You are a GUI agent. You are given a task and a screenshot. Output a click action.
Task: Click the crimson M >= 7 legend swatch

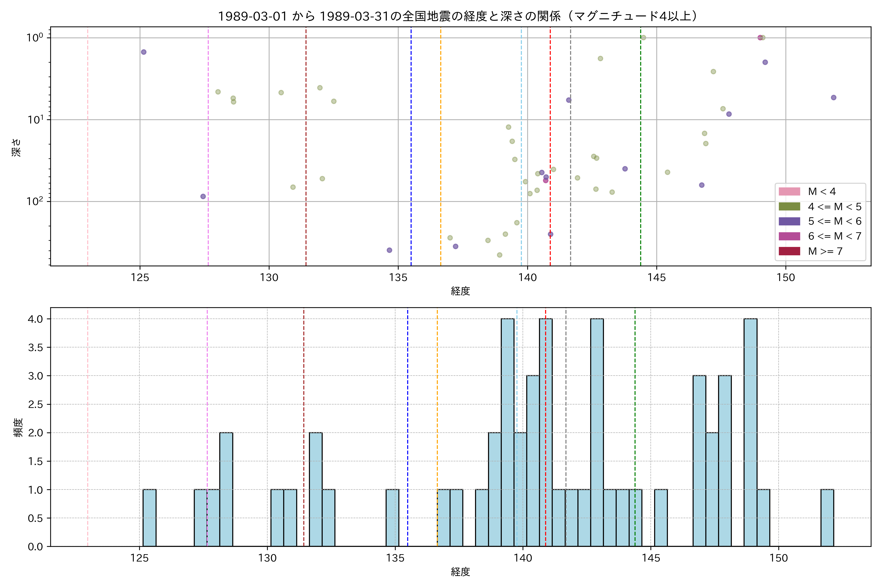click(789, 251)
